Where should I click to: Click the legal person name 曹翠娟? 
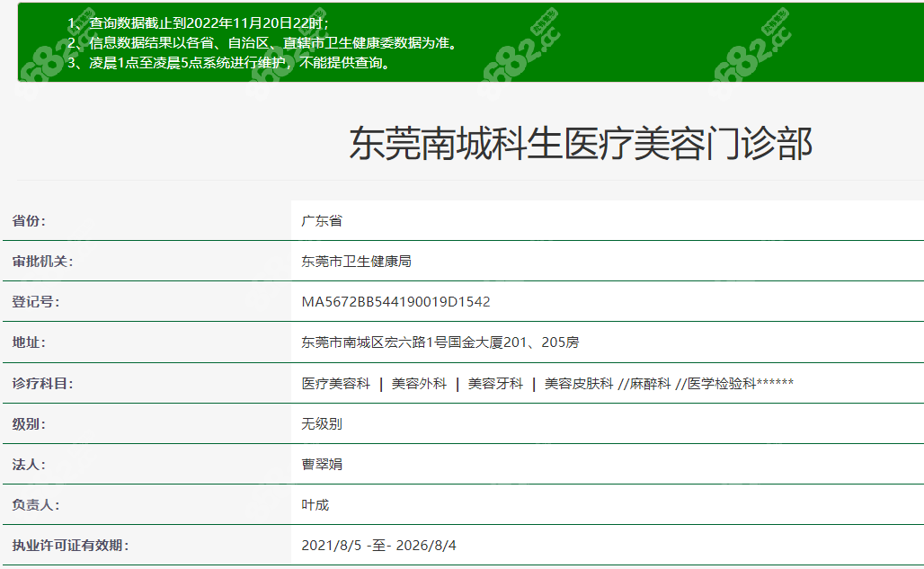coord(322,465)
